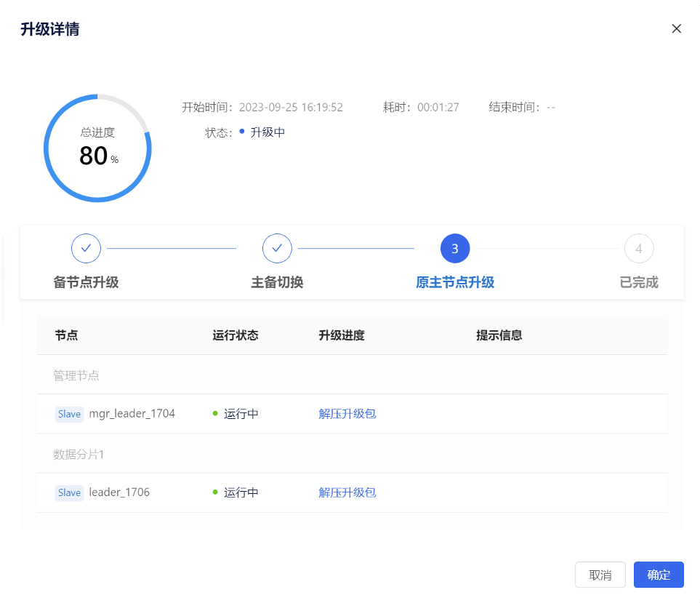Close the 升级详情 dialog with the X
This screenshot has height=603, width=700.
click(x=676, y=28)
